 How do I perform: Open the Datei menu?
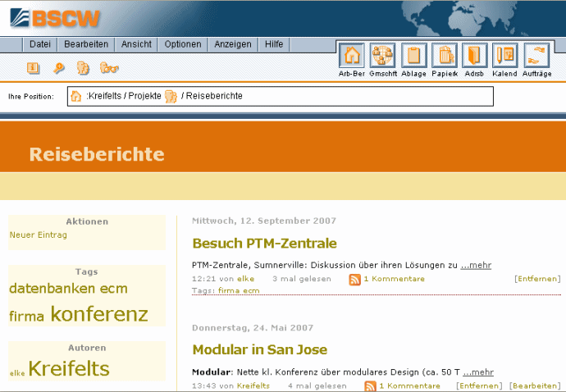coord(40,44)
